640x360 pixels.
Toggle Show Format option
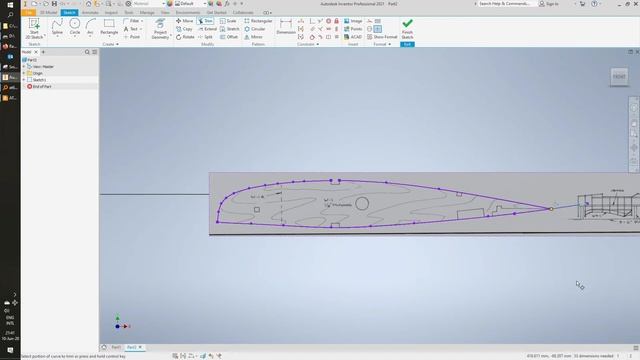[382, 37]
